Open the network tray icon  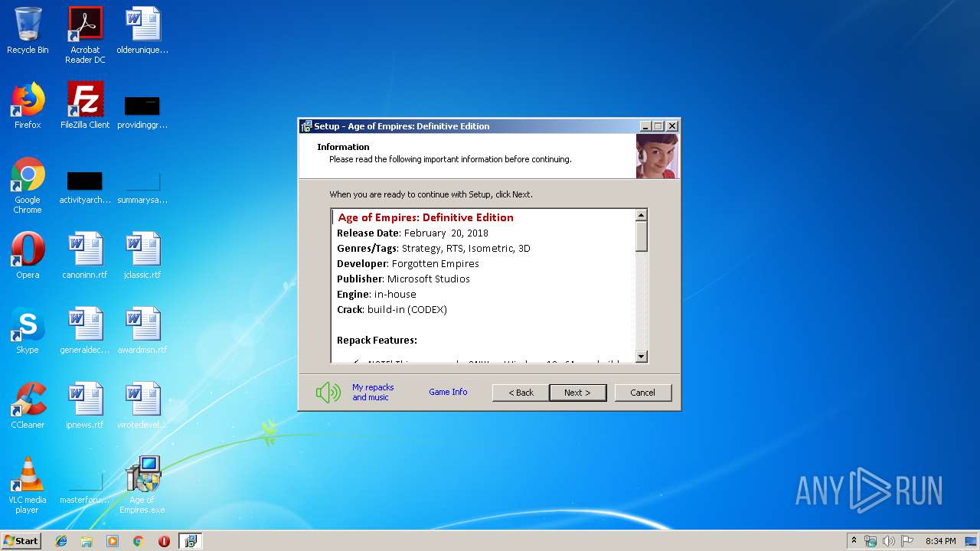pos(871,541)
